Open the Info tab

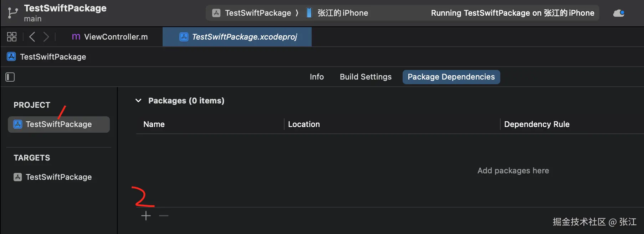(x=317, y=77)
